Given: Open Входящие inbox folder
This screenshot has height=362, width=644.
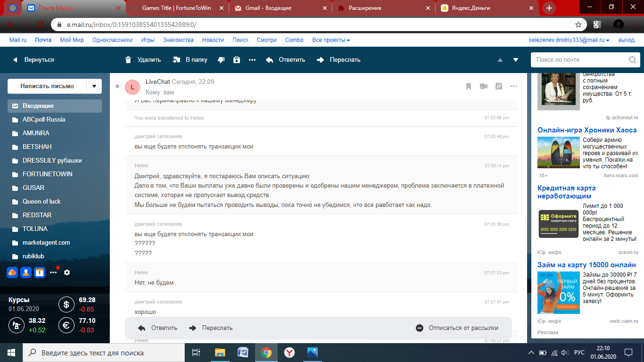Looking at the screenshot, I should tap(55, 106).
